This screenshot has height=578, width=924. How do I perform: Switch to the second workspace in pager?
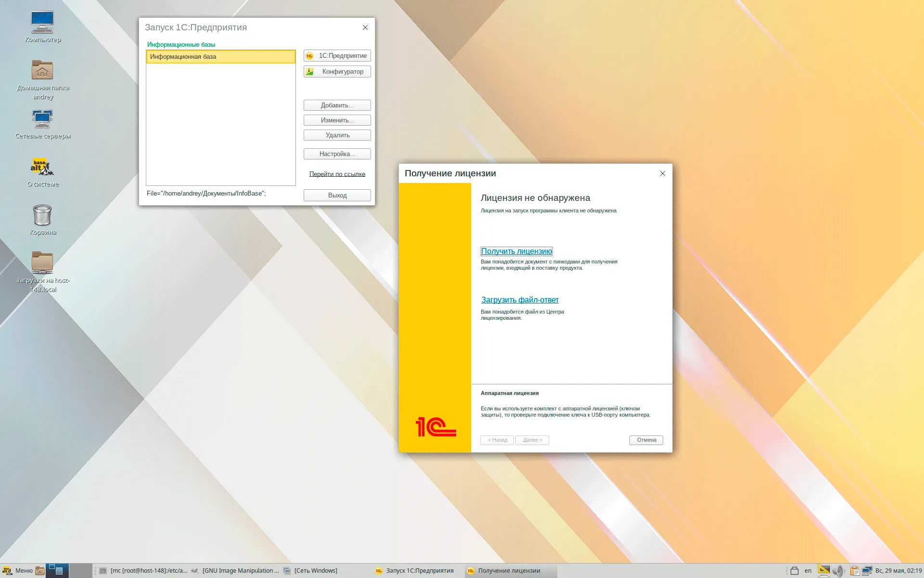80,571
